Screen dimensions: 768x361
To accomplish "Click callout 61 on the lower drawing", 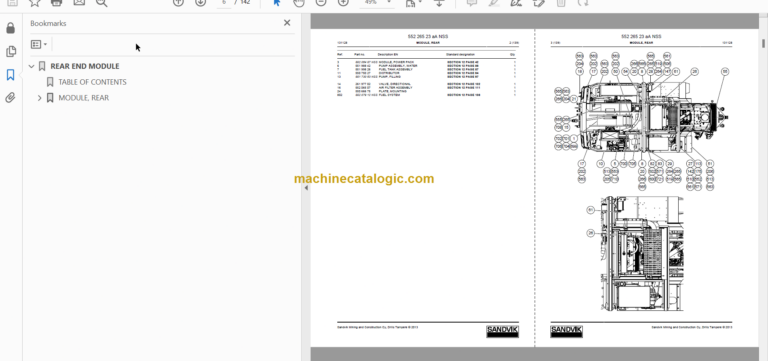I will [591, 210].
